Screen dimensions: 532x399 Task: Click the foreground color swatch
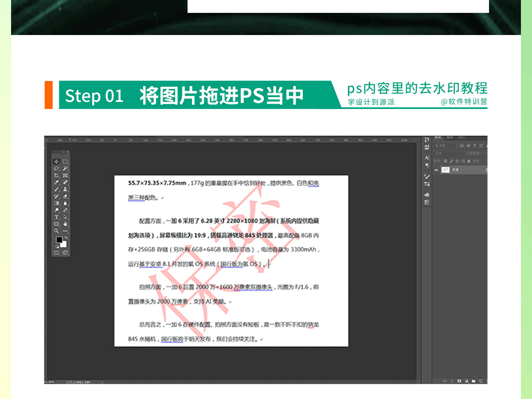pyautogui.click(x=59, y=240)
